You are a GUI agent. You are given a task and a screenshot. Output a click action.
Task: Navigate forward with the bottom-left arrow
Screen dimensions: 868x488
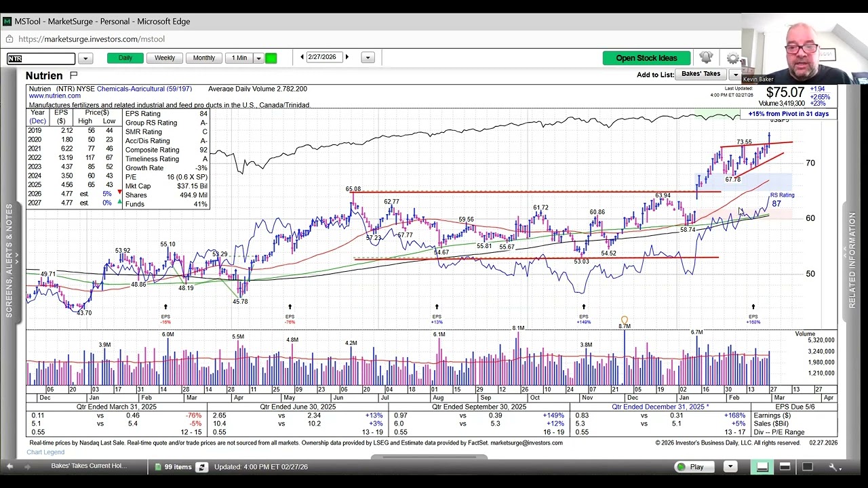(28, 467)
